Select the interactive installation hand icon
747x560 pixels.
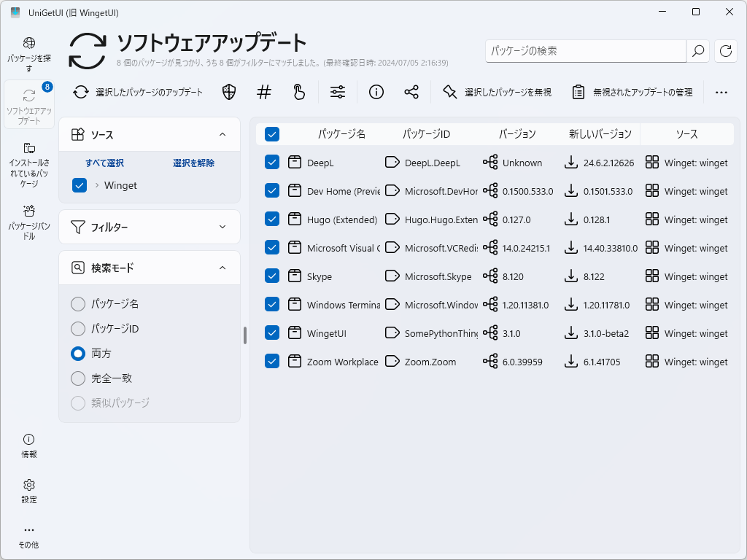point(299,93)
